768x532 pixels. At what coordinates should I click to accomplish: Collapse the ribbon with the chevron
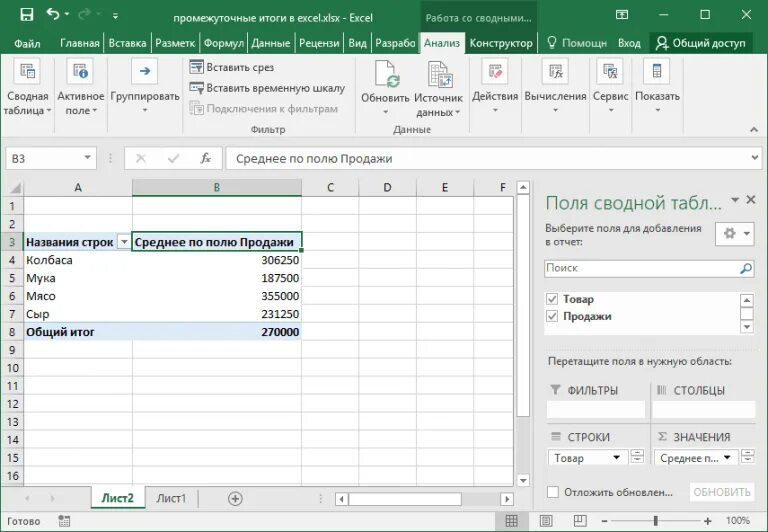753,129
